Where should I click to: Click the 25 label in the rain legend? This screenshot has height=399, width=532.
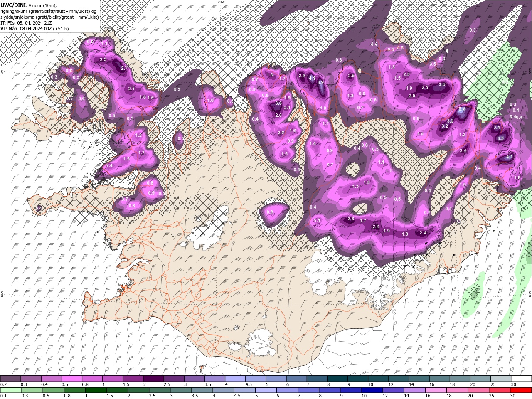coord(491,396)
